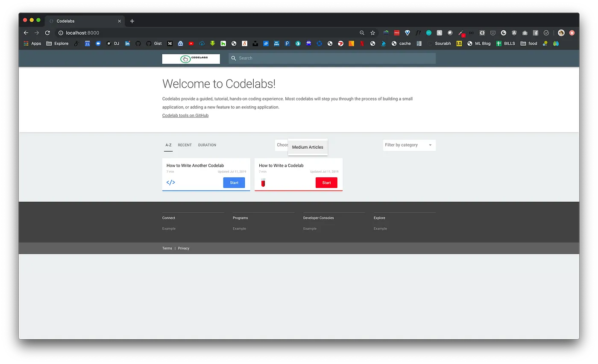Select the A-Z sort tab
This screenshot has width=598, height=364.
click(168, 145)
